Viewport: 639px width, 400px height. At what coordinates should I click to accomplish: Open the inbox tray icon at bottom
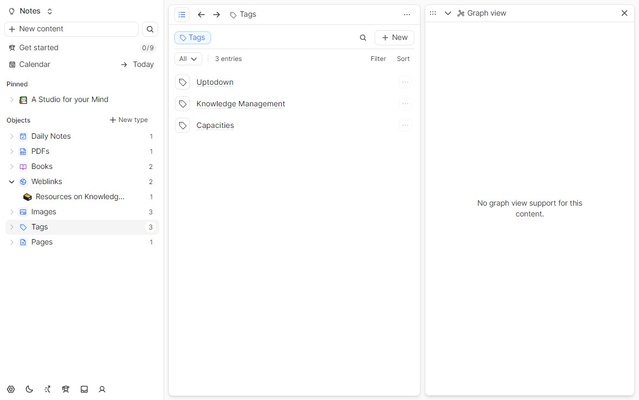(x=84, y=389)
